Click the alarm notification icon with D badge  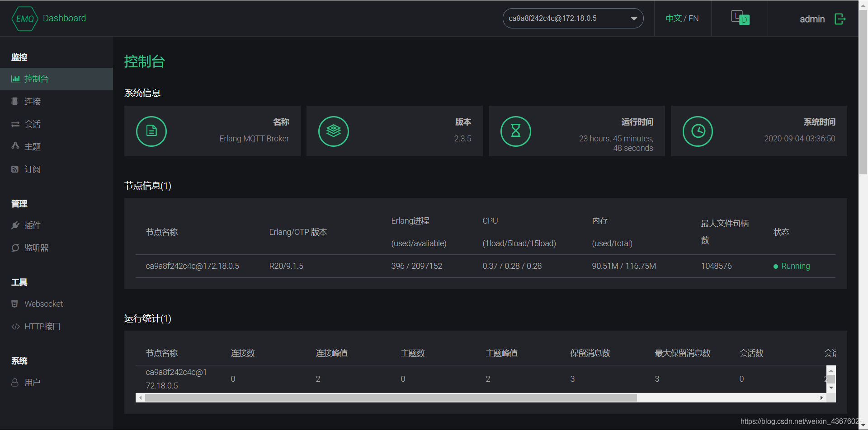point(739,18)
